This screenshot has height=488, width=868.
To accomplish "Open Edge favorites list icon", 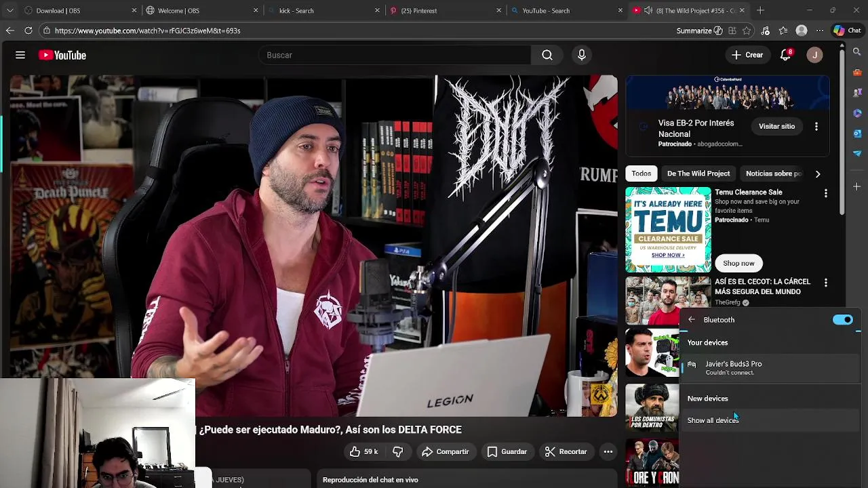I will (783, 30).
